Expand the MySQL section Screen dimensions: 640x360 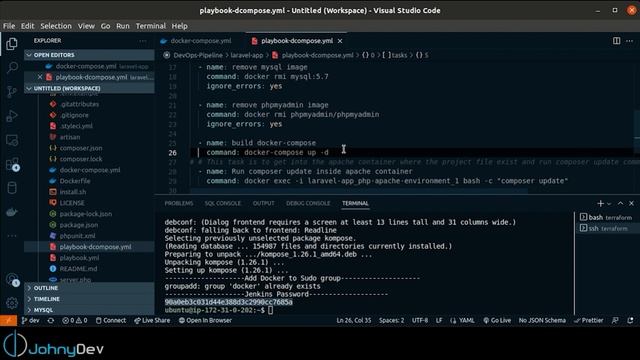[89, 310]
